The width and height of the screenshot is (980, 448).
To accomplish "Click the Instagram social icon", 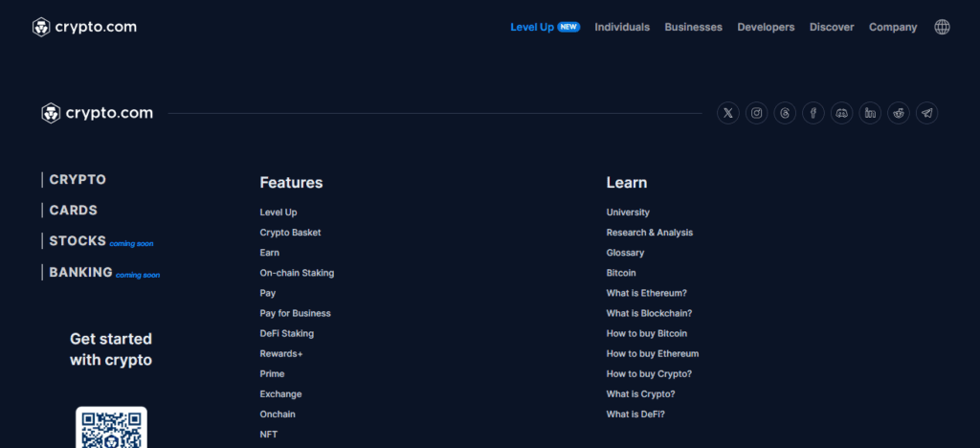I will pyautogui.click(x=757, y=113).
